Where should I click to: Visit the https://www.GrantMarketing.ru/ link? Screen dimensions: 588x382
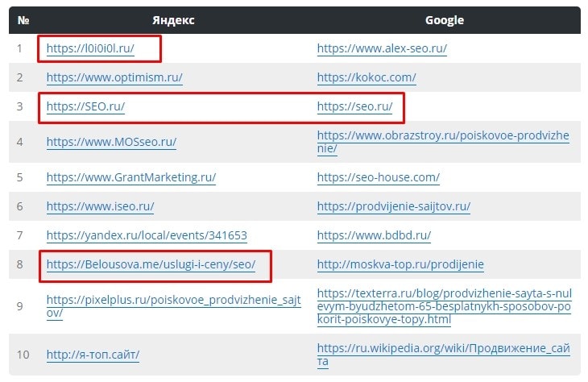tap(131, 177)
